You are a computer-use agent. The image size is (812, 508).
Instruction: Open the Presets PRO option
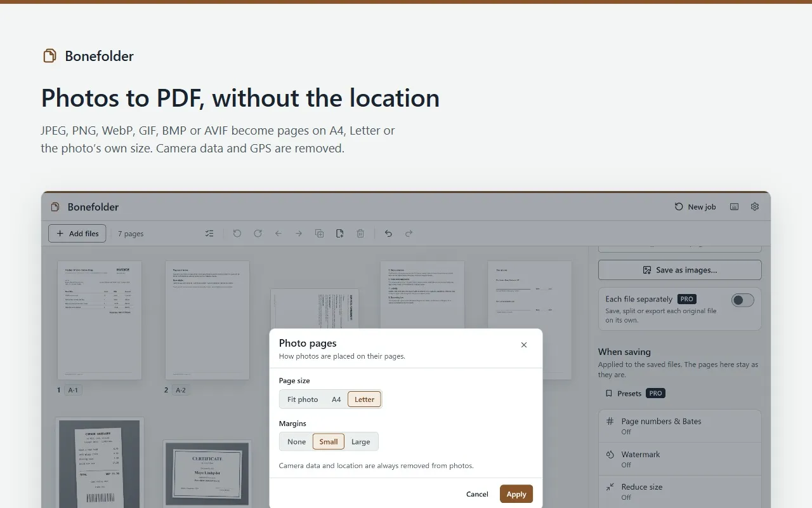635,394
